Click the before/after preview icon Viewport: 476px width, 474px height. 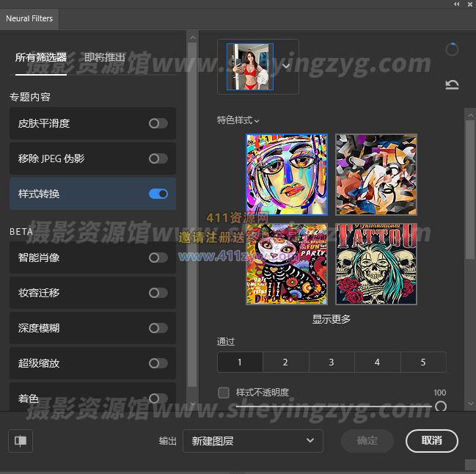[21, 440]
